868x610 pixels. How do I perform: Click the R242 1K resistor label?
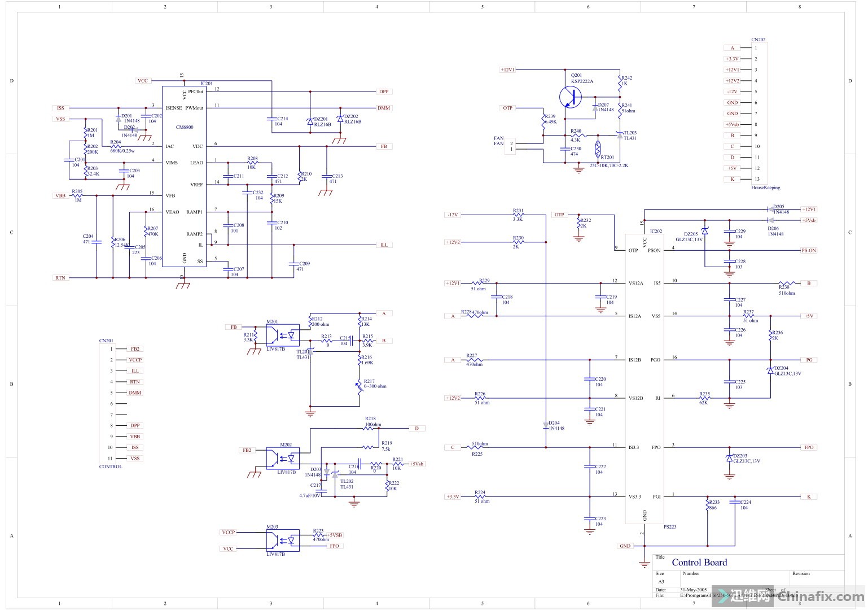pos(626,81)
